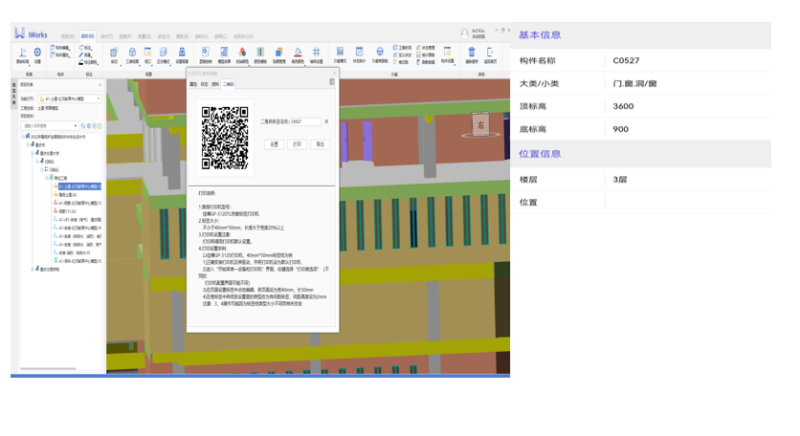Click the QR label name field showing C0527
The height and width of the screenshot is (436, 800).
305,121
